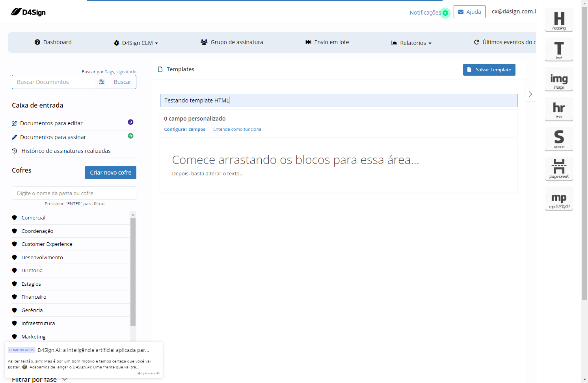This screenshot has width=588, height=383.
Task: Click the Templates document icon
Action: coord(160,69)
